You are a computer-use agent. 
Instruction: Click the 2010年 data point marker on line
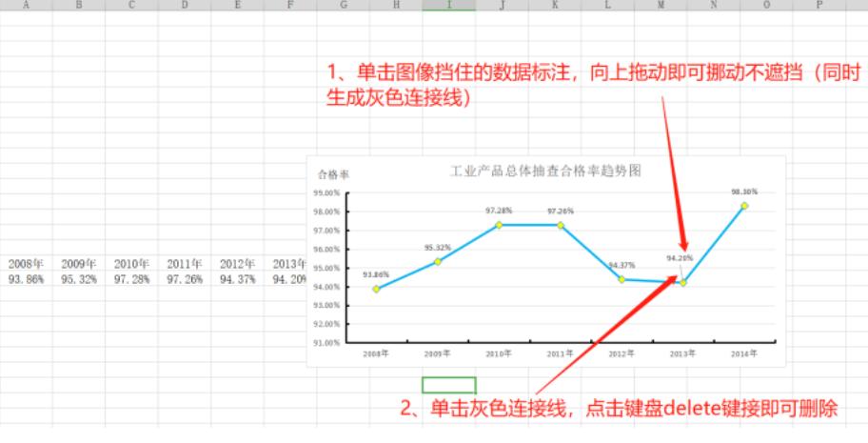[499, 225]
